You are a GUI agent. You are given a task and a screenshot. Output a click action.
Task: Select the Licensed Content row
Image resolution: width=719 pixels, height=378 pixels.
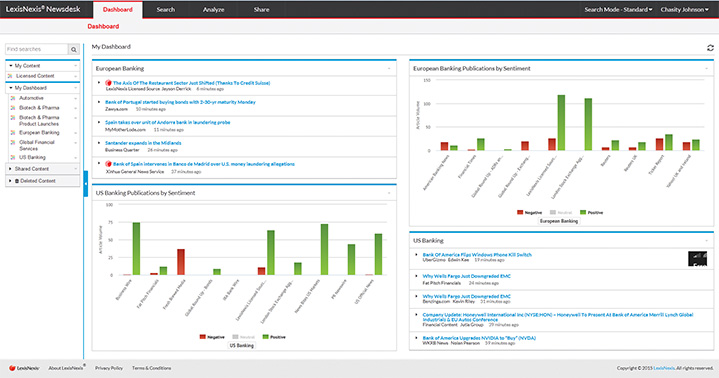point(43,76)
